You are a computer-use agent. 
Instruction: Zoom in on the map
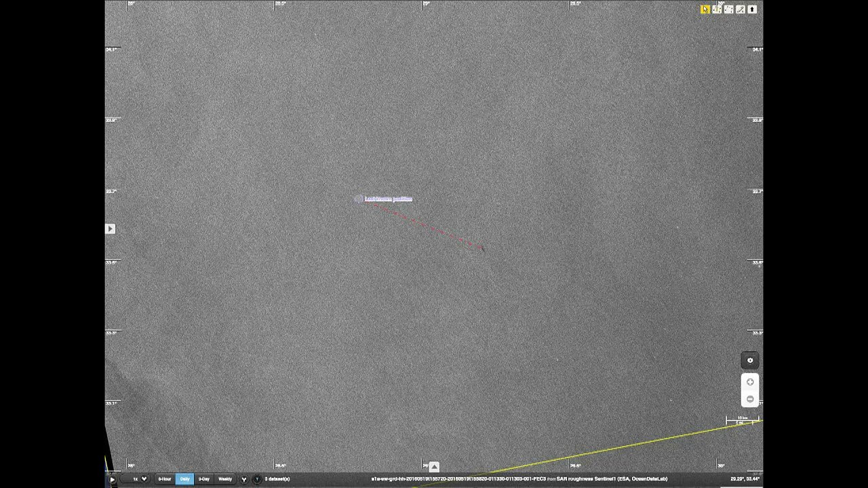750,382
